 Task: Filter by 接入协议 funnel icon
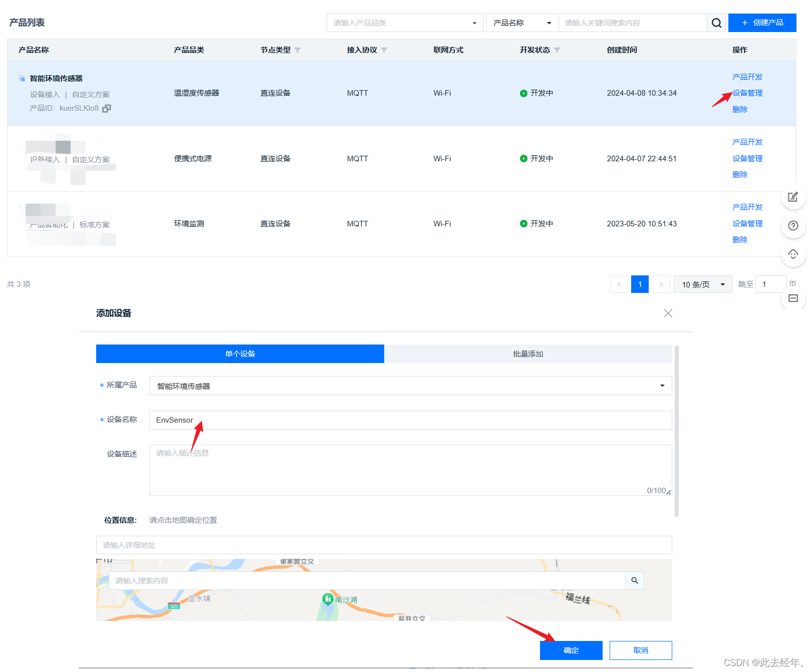tap(384, 50)
